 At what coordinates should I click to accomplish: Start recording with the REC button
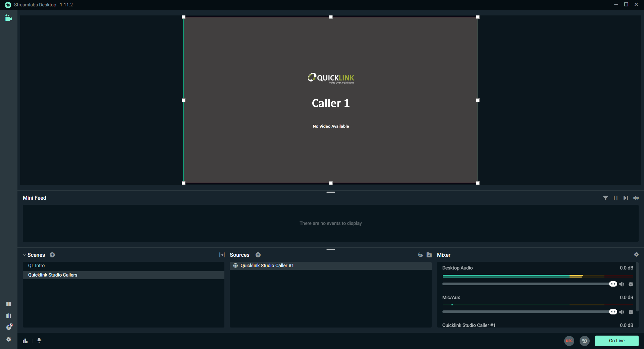tap(569, 341)
